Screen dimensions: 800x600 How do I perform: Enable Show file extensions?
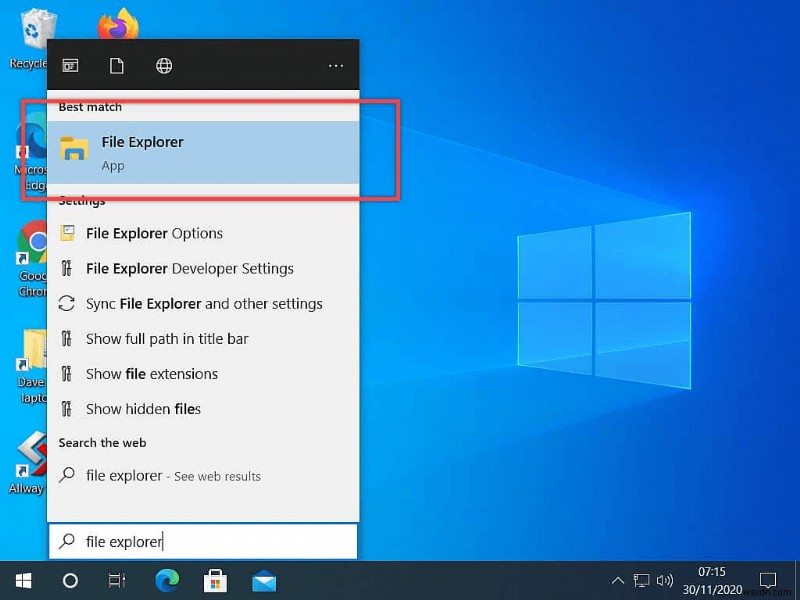(x=150, y=373)
